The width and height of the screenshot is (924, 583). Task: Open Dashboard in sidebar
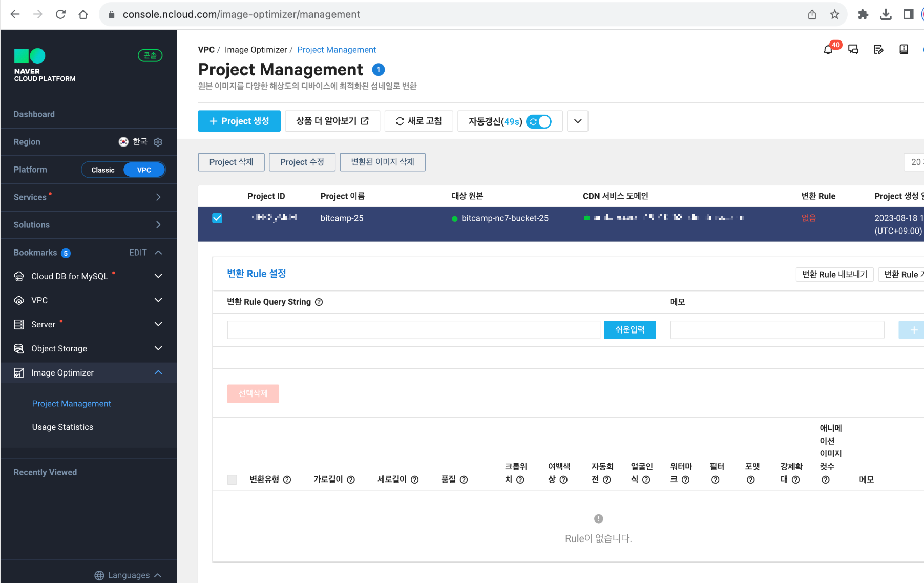click(x=34, y=114)
